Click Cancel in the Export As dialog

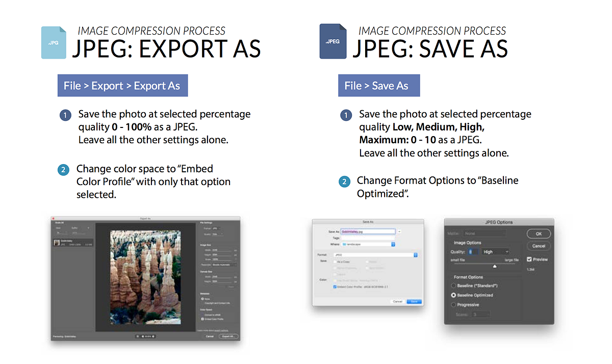(x=210, y=336)
